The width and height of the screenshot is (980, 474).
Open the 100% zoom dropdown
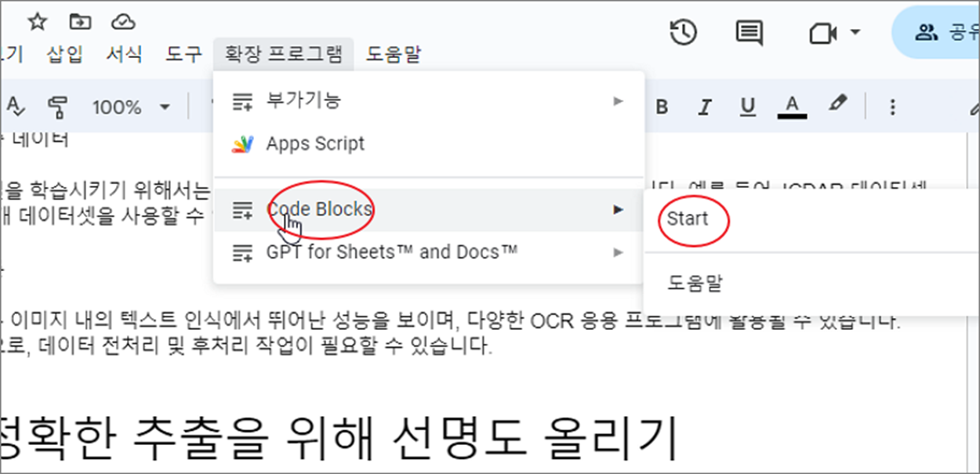pyautogui.click(x=132, y=107)
